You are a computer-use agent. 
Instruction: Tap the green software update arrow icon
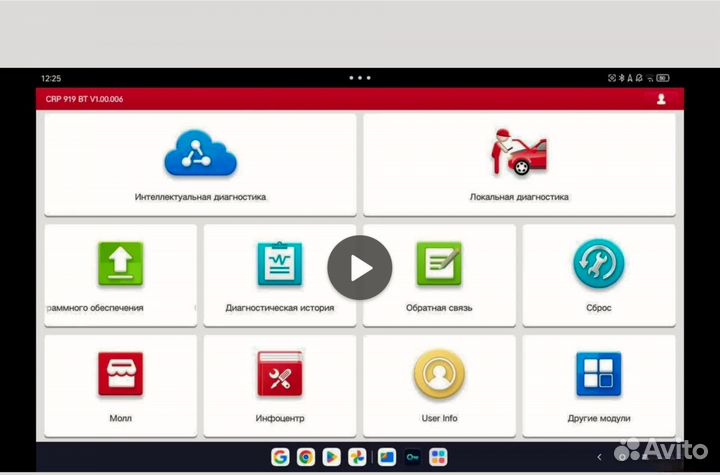120,264
